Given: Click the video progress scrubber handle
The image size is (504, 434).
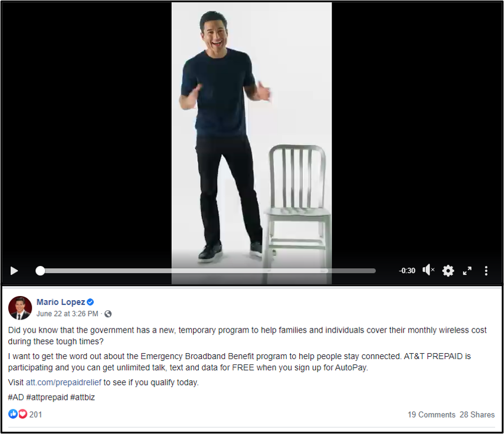Looking at the screenshot, I should [40, 271].
